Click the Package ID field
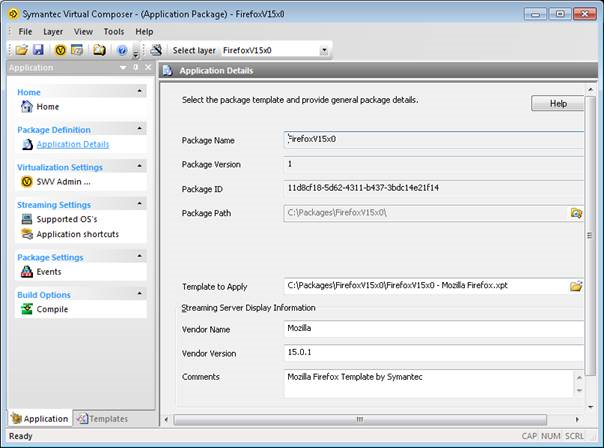604x448 pixels. 434,188
